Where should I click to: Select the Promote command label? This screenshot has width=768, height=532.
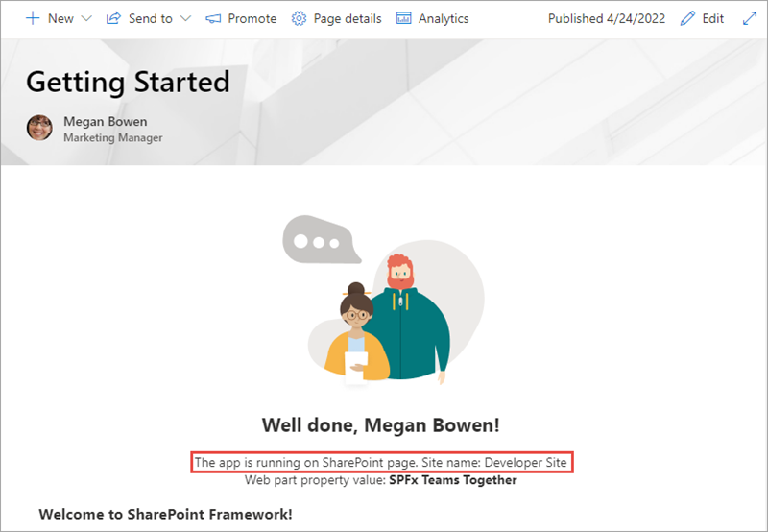click(x=252, y=18)
